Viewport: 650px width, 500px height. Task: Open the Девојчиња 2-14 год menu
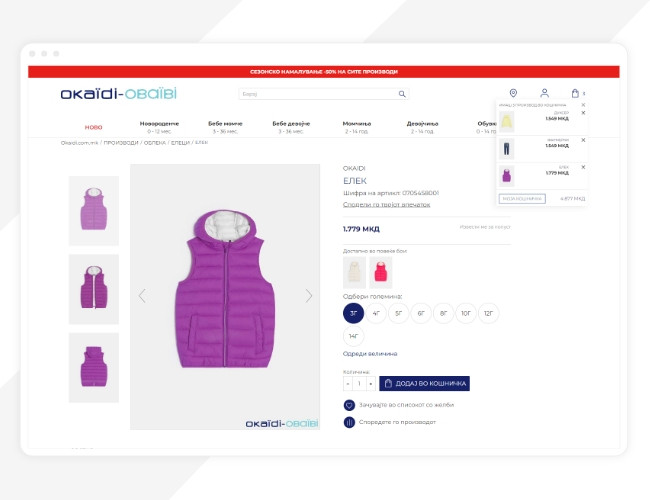coord(422,127)
